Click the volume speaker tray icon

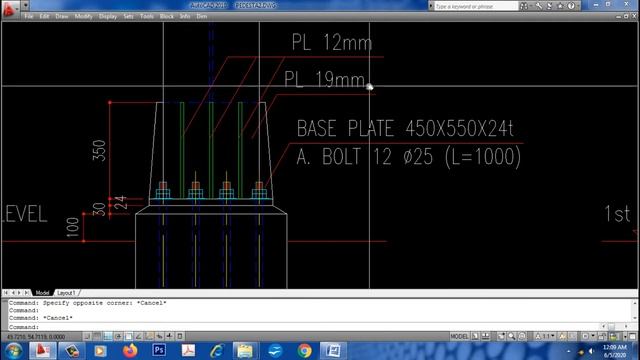[x=591, y=351]
